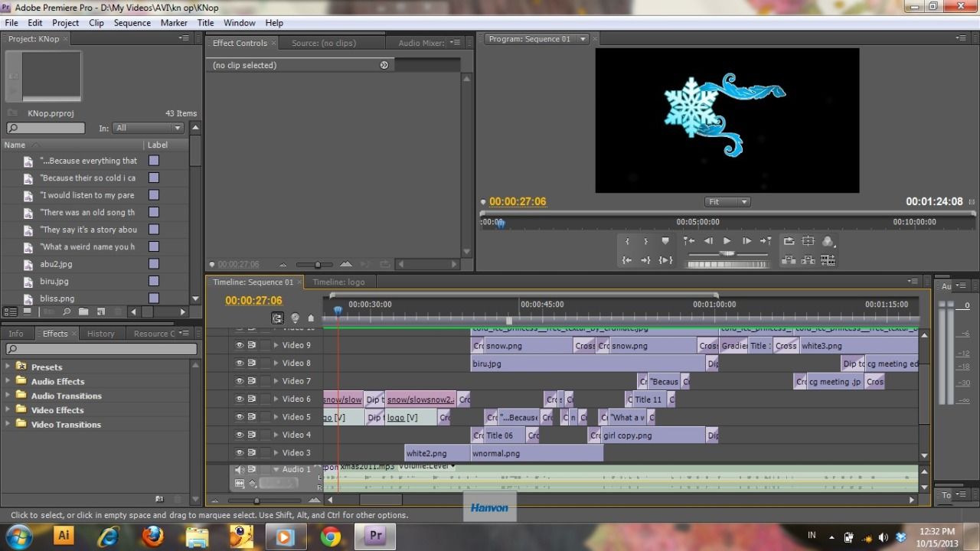Screen dimensions: 980x551
Task: Click the white2.png clip on Video 3
Action: (x=437, y=453)
